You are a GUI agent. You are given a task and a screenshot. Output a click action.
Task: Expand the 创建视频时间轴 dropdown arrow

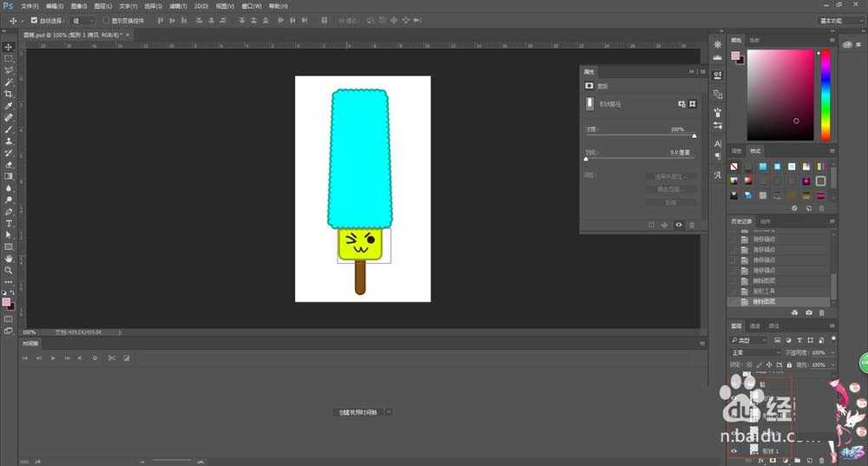click(x=389, y=412)
